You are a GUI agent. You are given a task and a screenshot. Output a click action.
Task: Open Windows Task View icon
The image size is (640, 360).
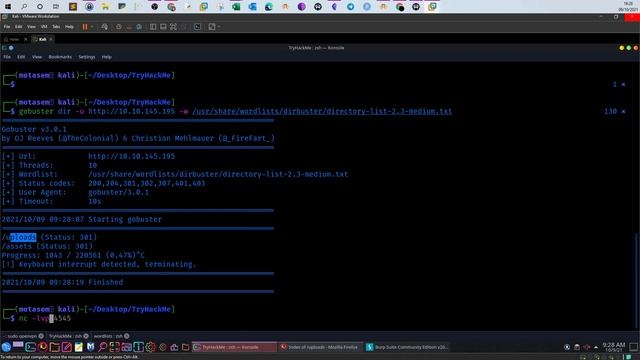[x=56, y=7]
